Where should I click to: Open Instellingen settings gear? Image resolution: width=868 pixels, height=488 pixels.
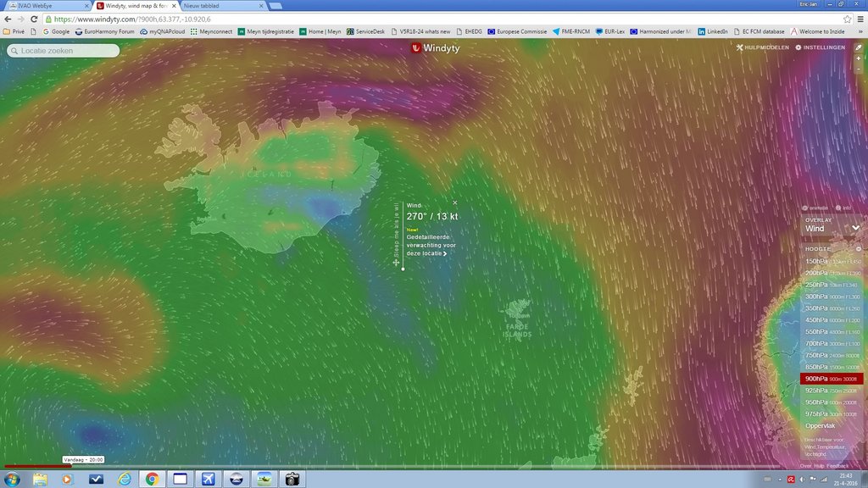(820, 47)
